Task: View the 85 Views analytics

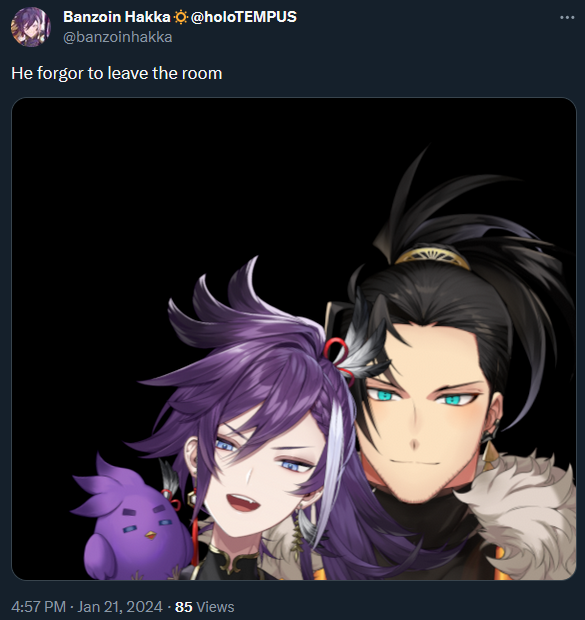Action: click(x=204, y=607)
